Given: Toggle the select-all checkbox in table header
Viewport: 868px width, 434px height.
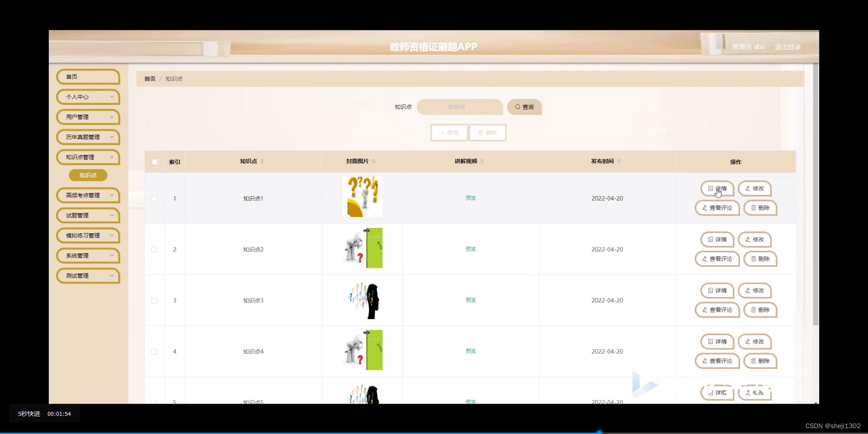Looking at the screenshot, I should [x=154, y=161].
